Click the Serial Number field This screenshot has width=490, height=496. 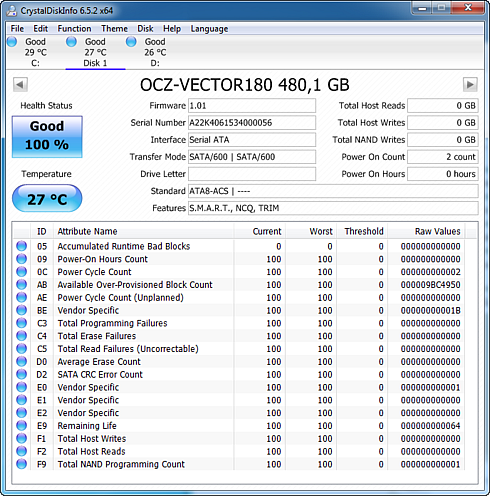[x=252, y=123]
